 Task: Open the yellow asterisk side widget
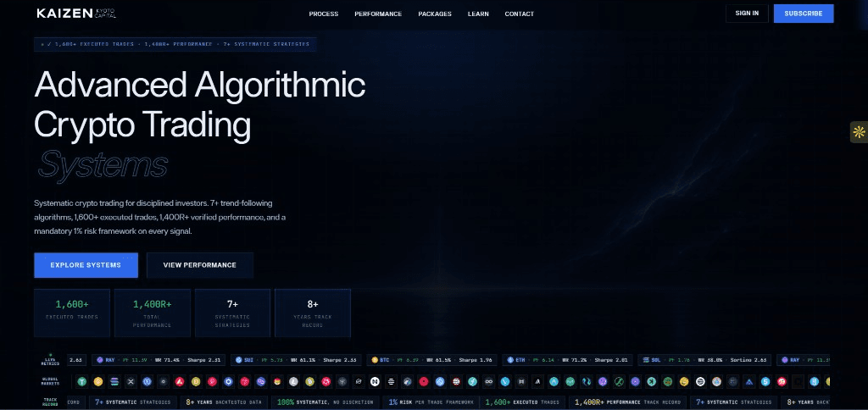click(860, 131)
